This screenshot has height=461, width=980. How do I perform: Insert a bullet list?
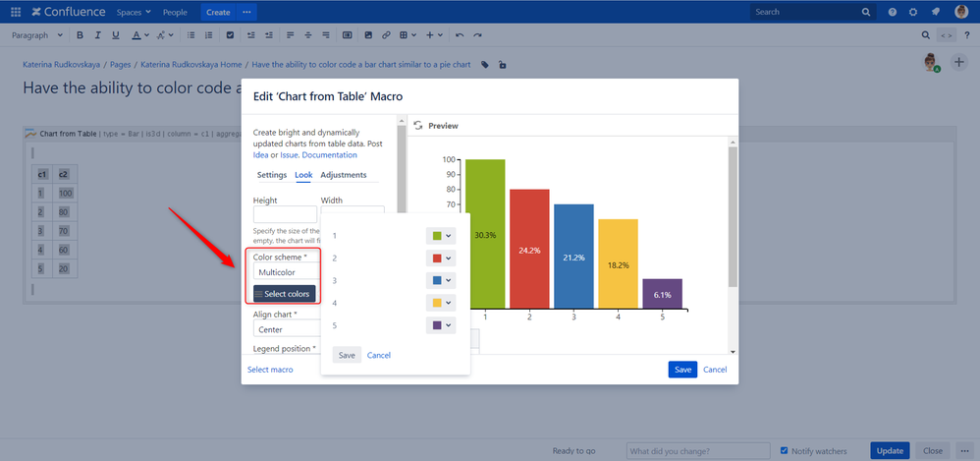click(191, 35)
